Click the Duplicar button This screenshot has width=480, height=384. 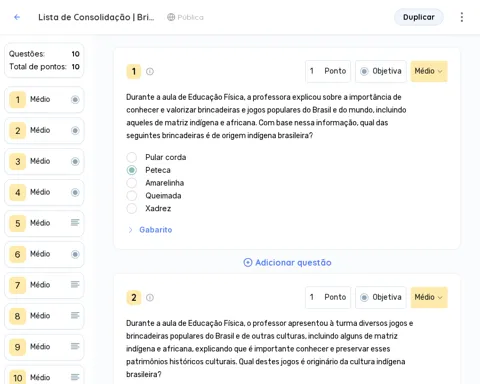[419, 17]
